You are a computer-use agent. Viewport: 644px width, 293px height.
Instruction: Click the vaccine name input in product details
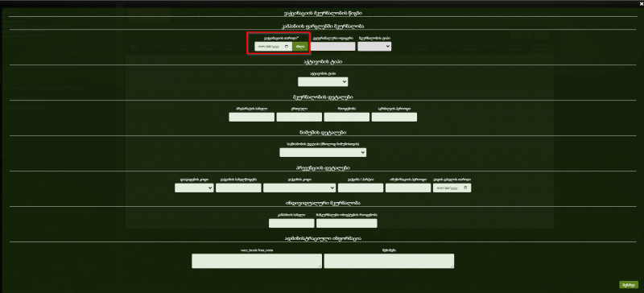[238, 188]
